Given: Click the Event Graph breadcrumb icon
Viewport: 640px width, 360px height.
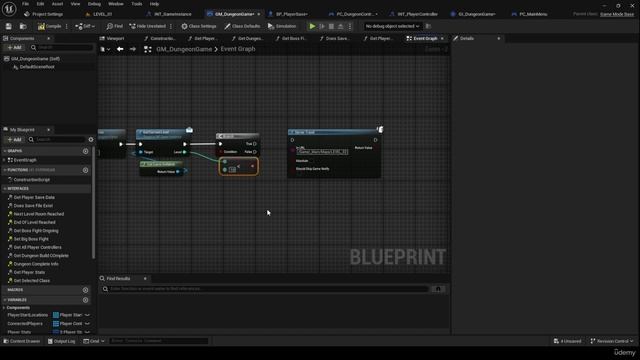Looking at the screenshot, I should (148, 49).
